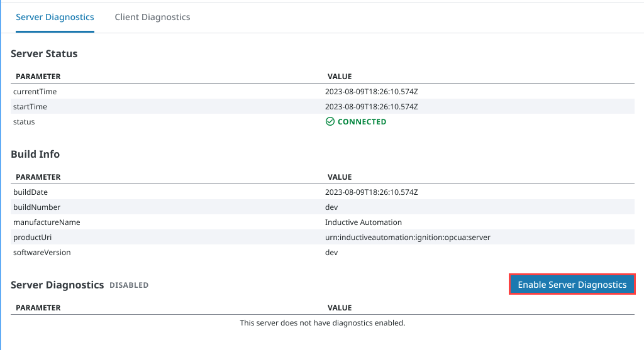This screenshot has width=644, height=350.
Task: Click the VALUE header in Build Info table
Action: (x=340, y=177)
